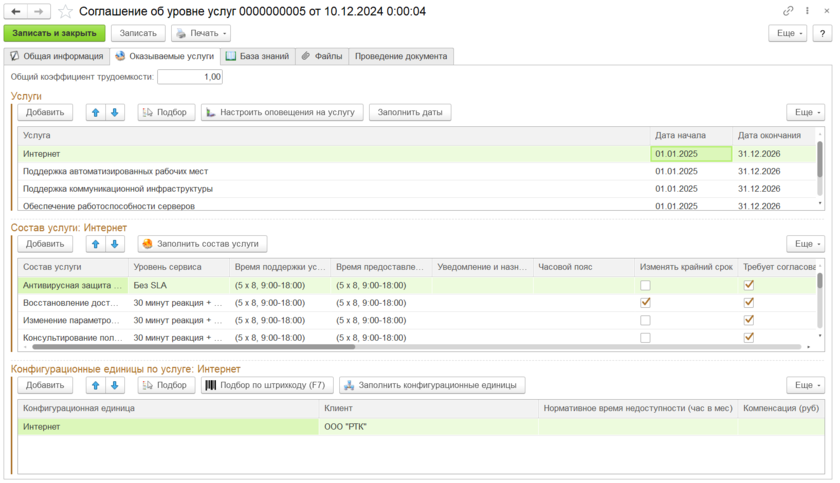Viewport: 840px width, 483px height.
Task: Click Подбор по штрихкоду (F7) button
Action: point(266,385)
